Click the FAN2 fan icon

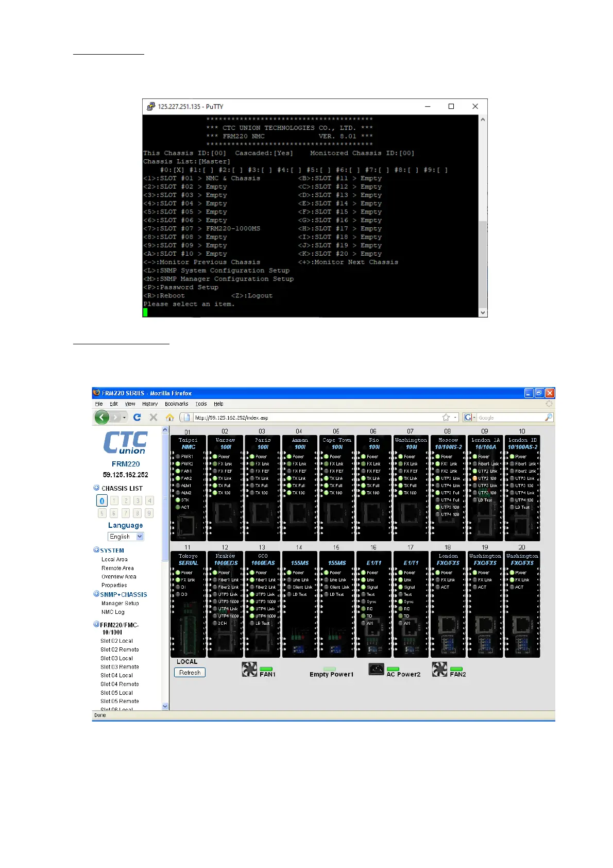(439, 669)
